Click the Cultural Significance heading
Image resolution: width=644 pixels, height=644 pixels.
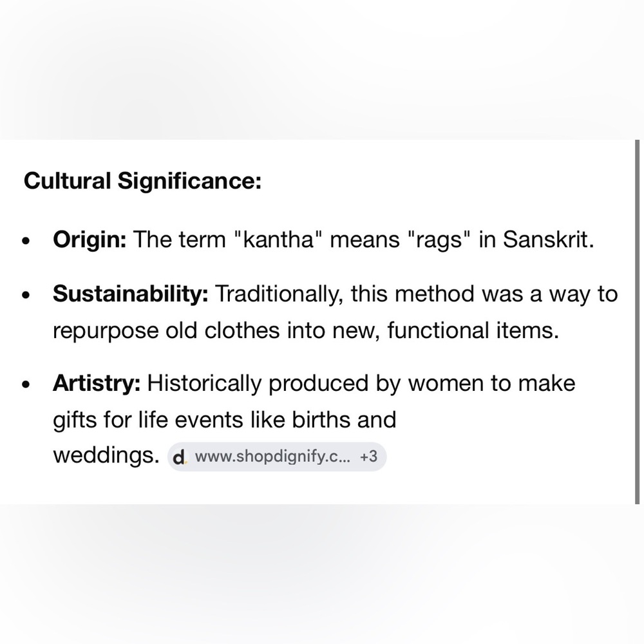pos(142,180)
